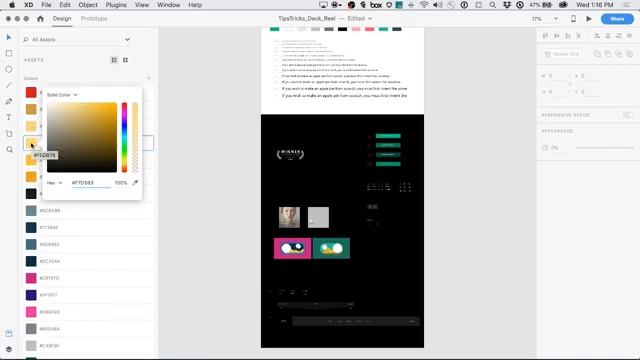640x360 pixels.
Task: Align objects right in the inspector
Action: pyautogui.click(x=619, y=36)
